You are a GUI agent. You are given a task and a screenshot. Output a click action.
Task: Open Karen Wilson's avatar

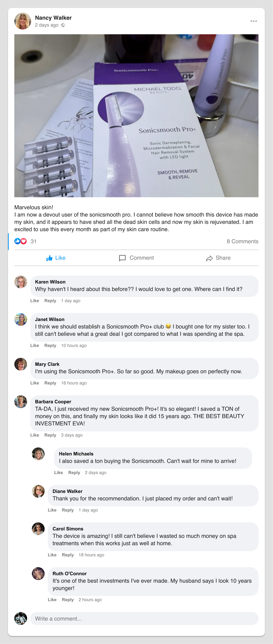tap(21, 282)
